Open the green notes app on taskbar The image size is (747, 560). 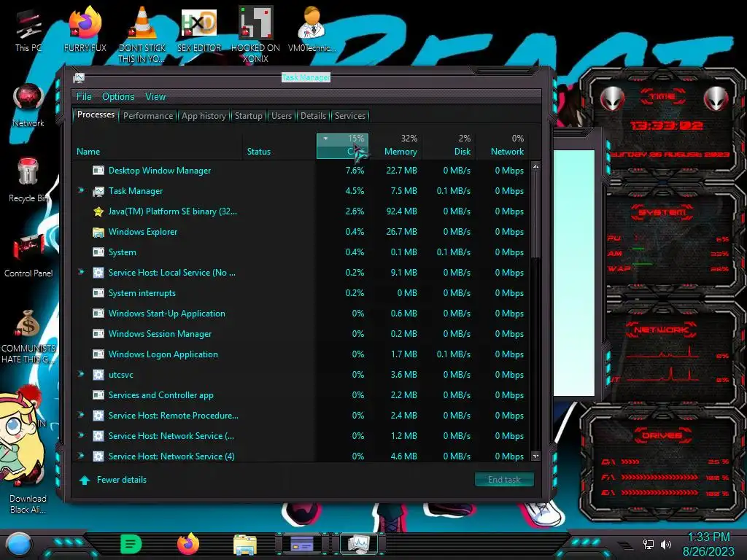pos(131,544)
